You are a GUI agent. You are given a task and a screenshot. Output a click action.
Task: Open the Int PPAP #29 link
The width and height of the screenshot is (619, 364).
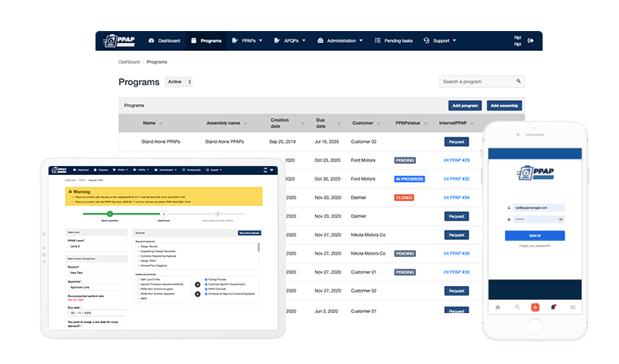point(457,161)
